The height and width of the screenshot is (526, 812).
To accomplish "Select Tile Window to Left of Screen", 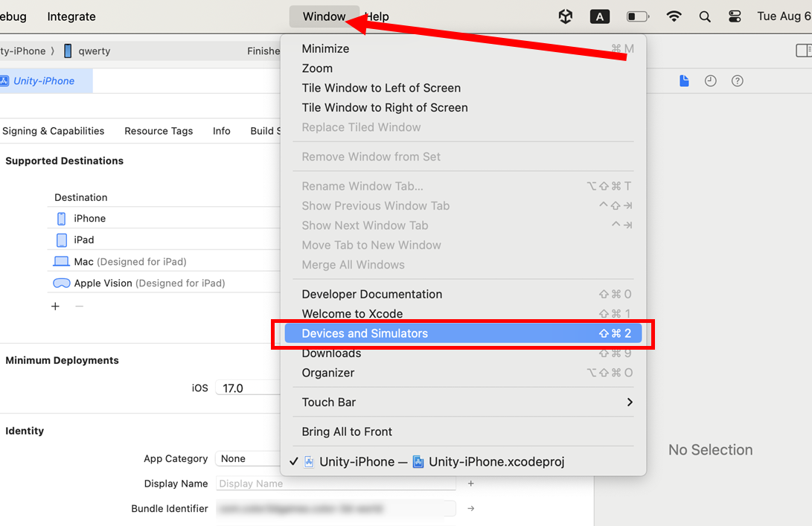I will pos(464,88).
